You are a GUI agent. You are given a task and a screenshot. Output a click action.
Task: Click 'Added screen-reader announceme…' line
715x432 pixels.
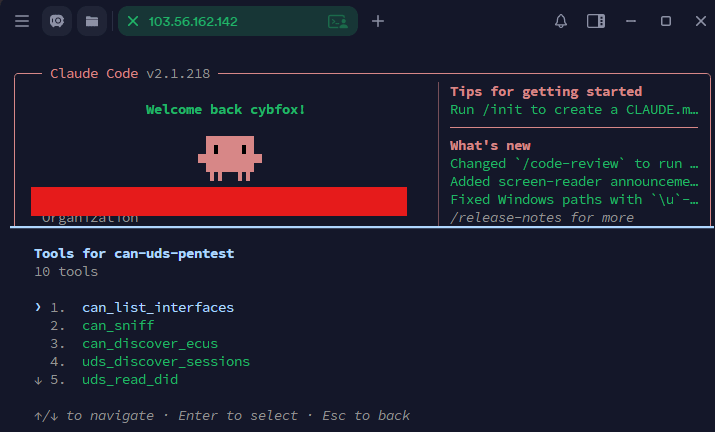click(574, 182)
